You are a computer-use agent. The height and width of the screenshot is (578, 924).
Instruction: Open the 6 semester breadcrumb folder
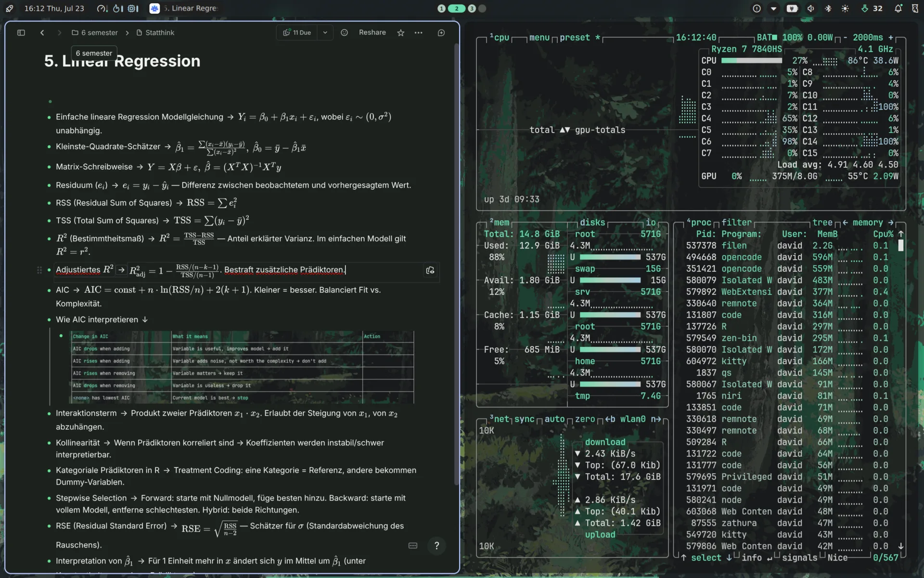click(95, 33)
